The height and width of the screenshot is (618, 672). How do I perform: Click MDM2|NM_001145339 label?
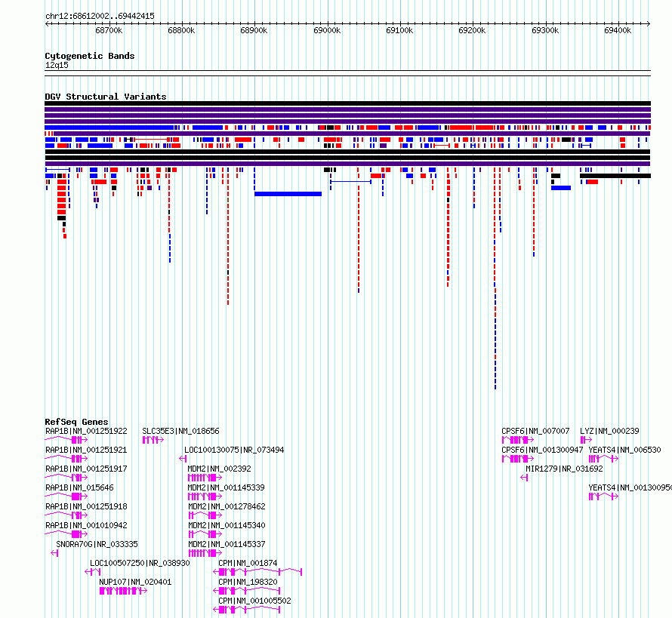226,487
